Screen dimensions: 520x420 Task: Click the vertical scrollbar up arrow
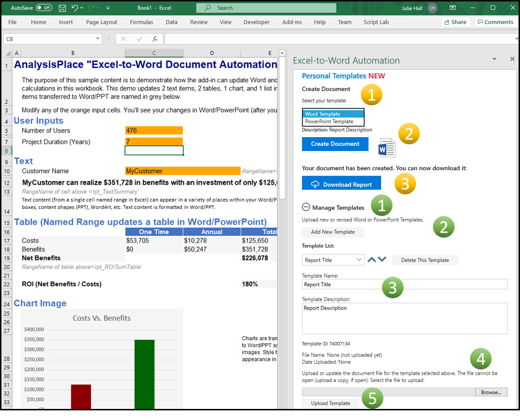282,53
